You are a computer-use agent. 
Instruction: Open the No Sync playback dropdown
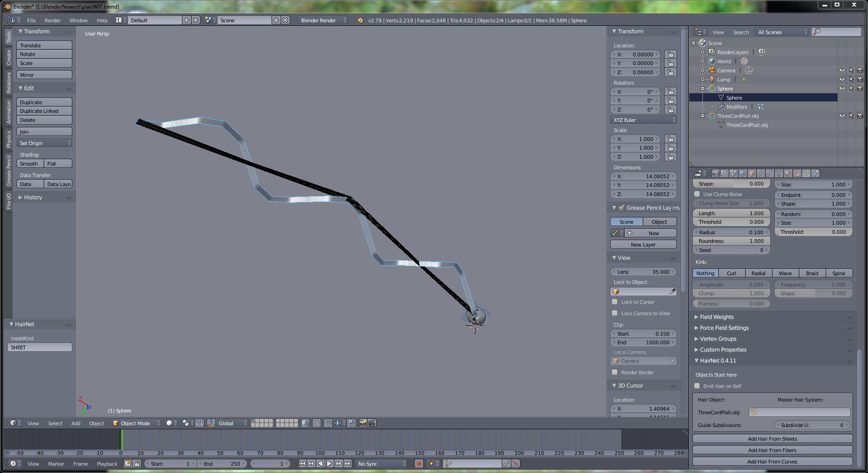382,463
